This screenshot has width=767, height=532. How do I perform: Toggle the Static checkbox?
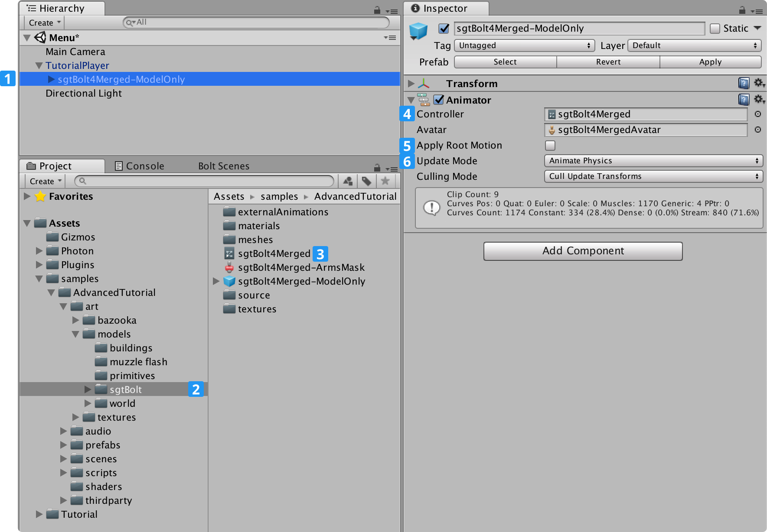pos(715,29)
